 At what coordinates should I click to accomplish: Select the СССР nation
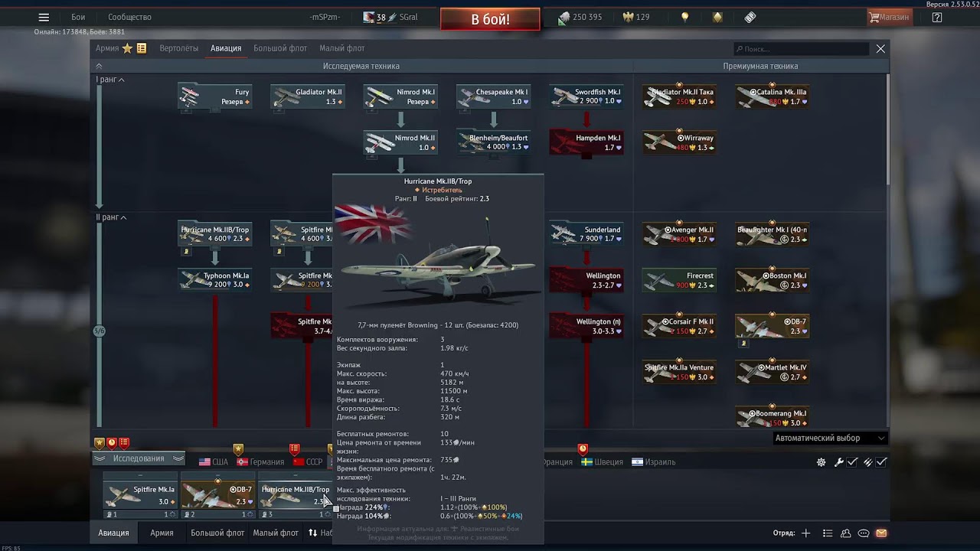coord(307,462)
